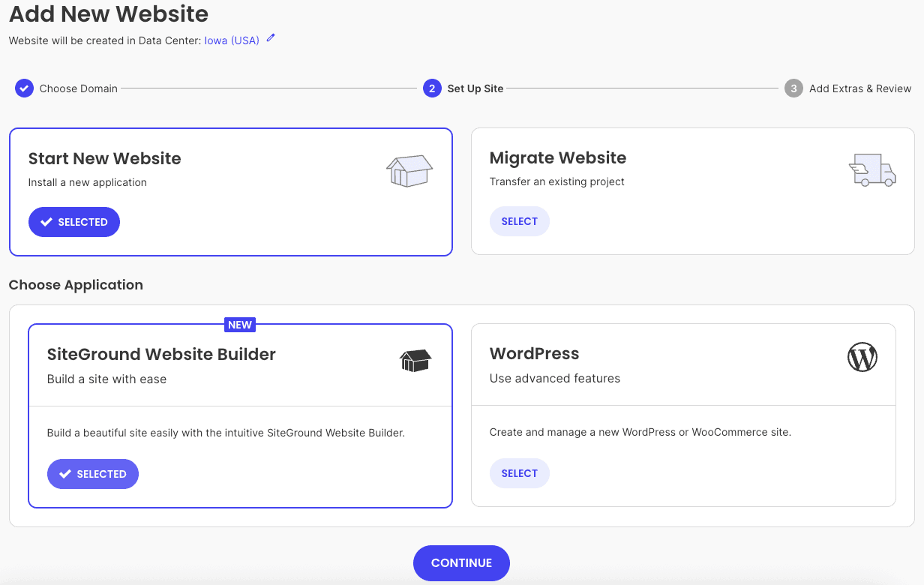
Task: Click the WordPress logo icon
Action: 862,357
